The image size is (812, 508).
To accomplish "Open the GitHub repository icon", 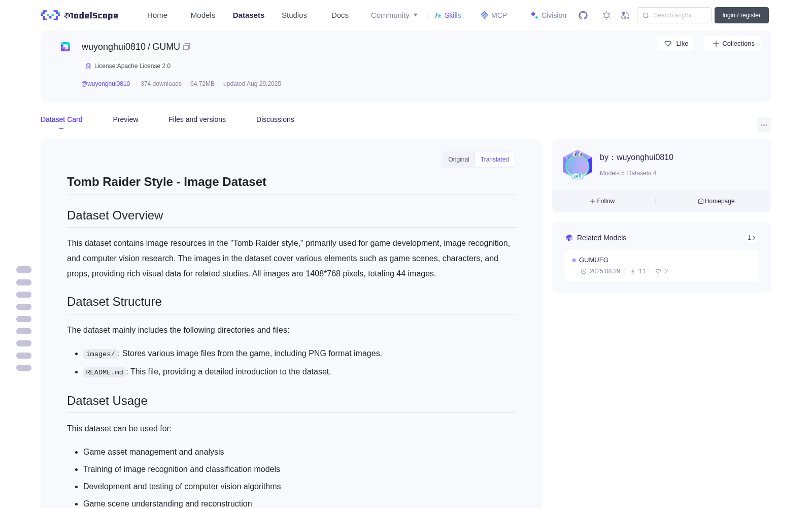I will point(583,15).
